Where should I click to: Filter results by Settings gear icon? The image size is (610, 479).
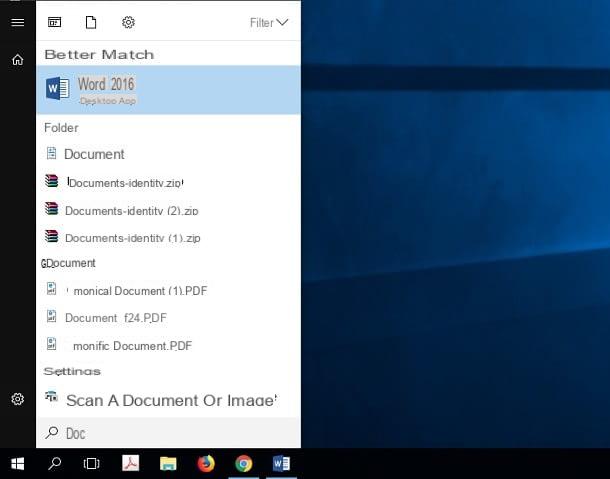(x=128, y=22)
